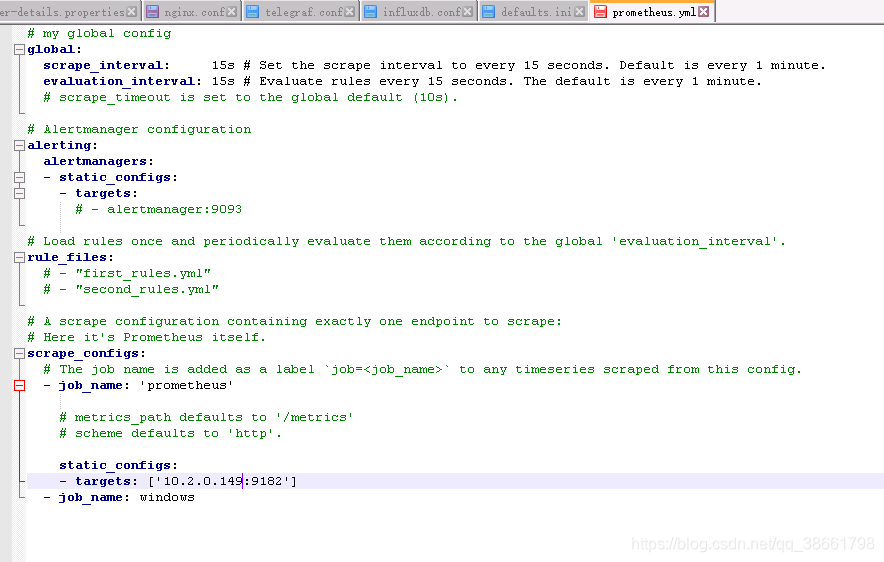Click the '# Alertmanager configuration' comment

[139, 130]
